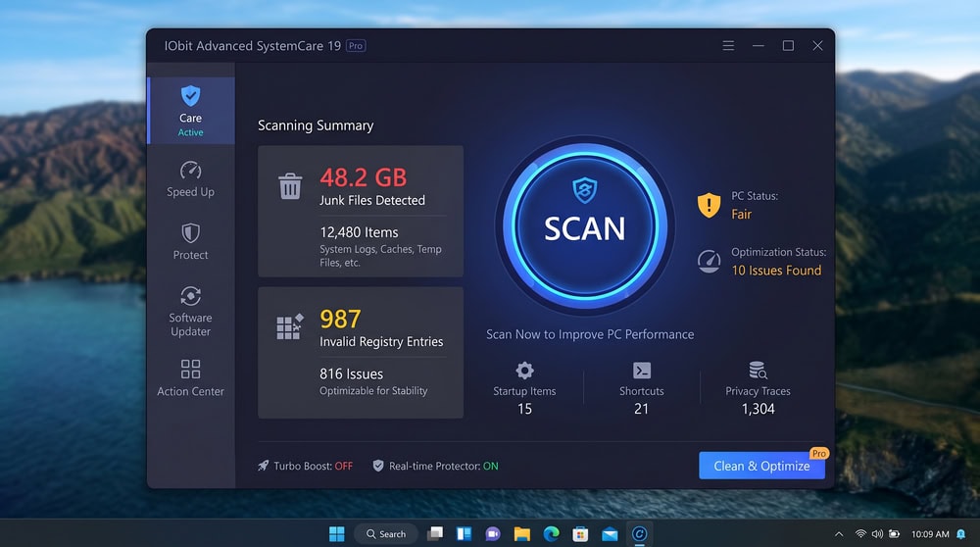
Task: Click the 10 Issues Found text
Action: [x=776, y=270]
